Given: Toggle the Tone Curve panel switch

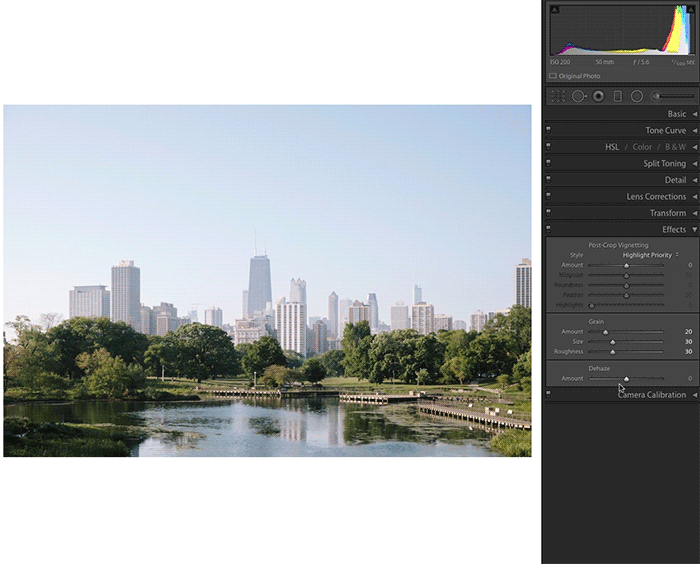Looking at the screenshot, I should tap(549, 130).
